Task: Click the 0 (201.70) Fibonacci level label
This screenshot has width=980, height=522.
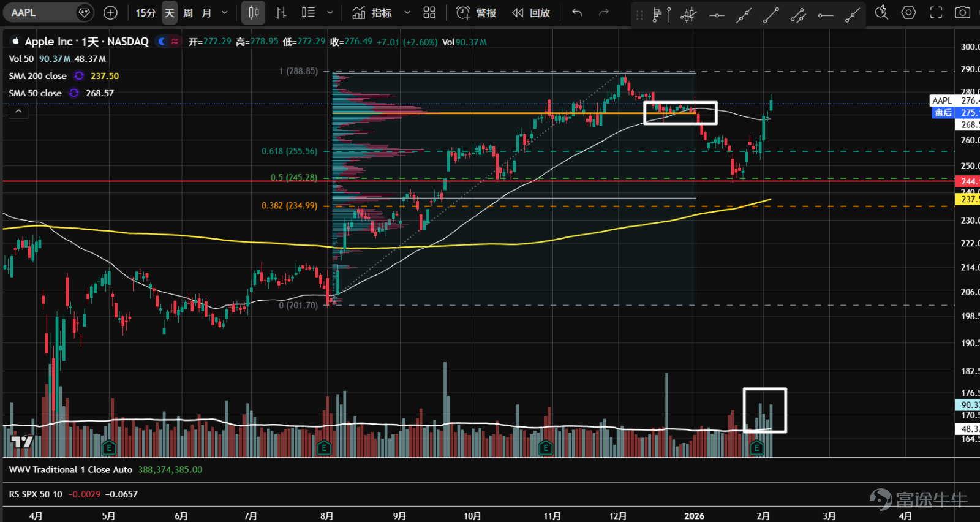Action: click(298, 305)
